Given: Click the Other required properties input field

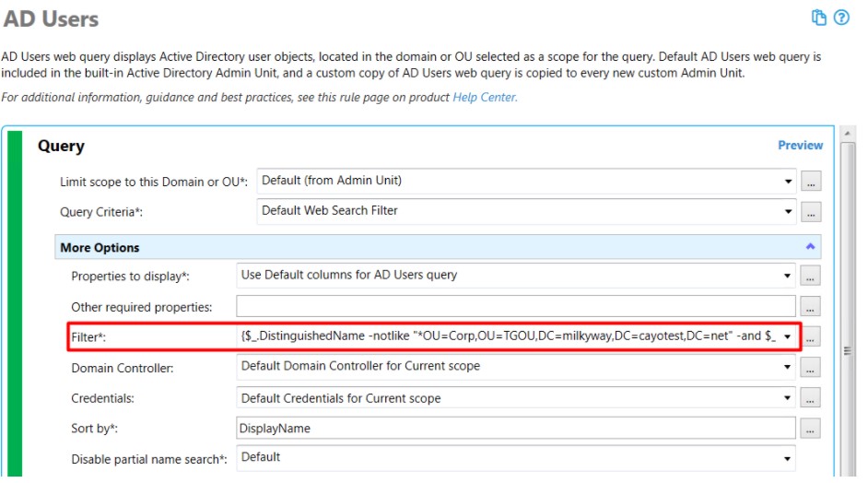Looking at the screenshot, I should pos(516,306).
